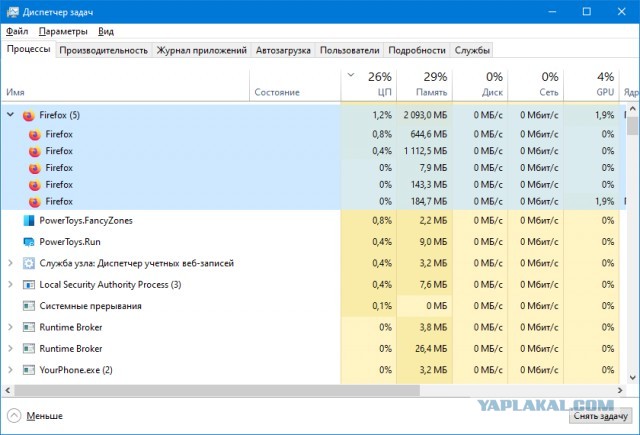Switch to the Процессы tab
Image resolution: width=640 pixels, height=435 pixels.
click(29, 49)
